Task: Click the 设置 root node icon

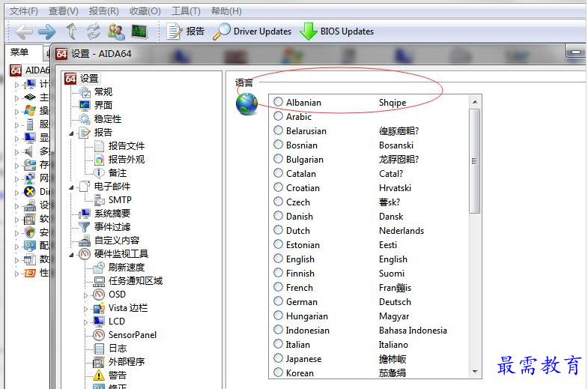Action: [x=70, y=79]
